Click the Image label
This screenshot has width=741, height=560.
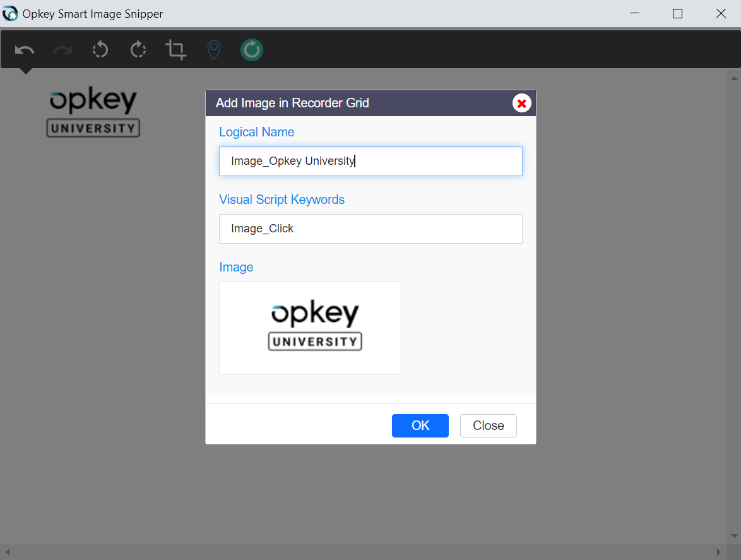[x=236, y=267]
